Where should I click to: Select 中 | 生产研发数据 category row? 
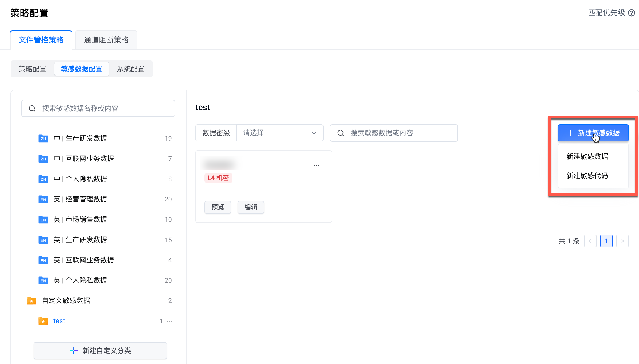pyautogui.click(x=98, y=138)
